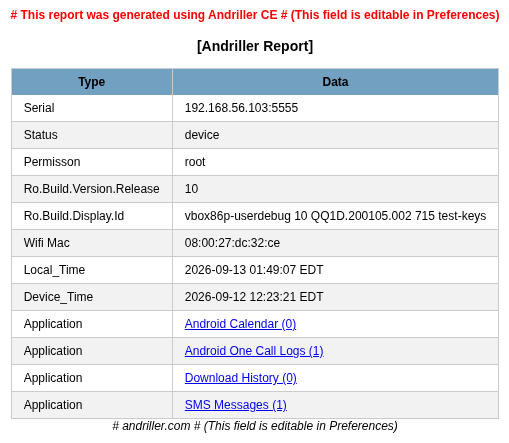Click the andriller.com footer note

pos(255,426)
